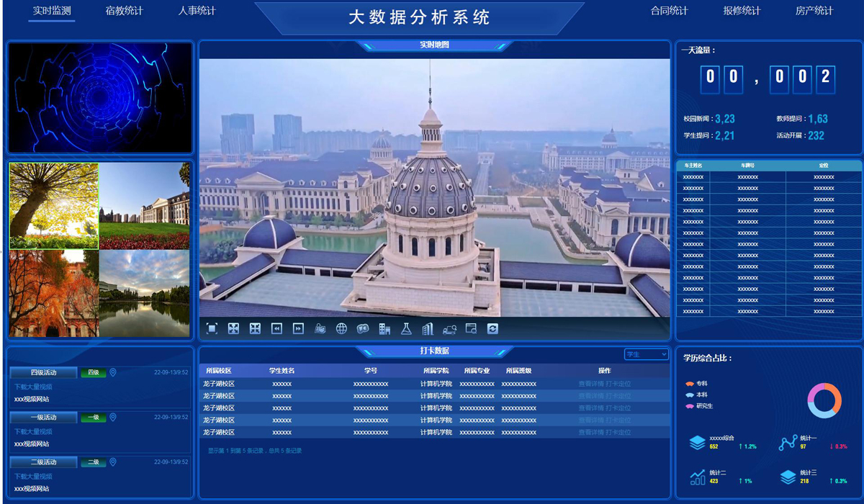Open the 宿教统计 tab
The height and width of the screenshot is (504, 864).
(x=125, y=11)
